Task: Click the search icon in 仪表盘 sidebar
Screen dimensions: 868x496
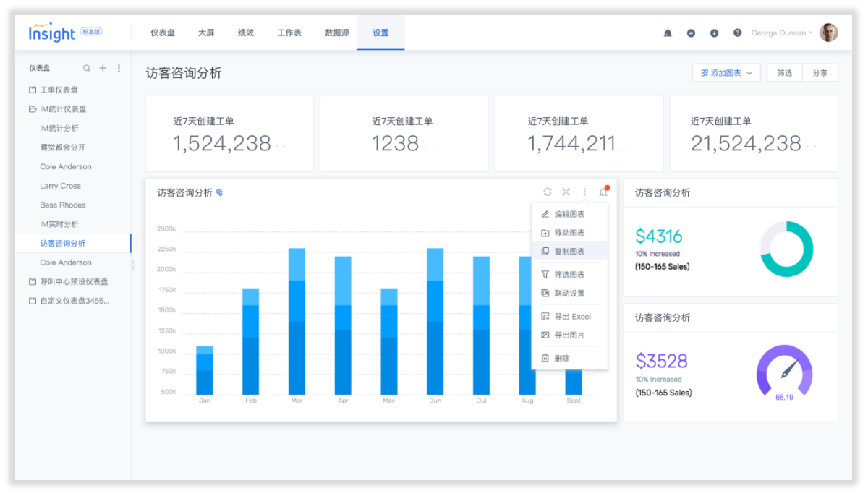Action: click(87, 69)
